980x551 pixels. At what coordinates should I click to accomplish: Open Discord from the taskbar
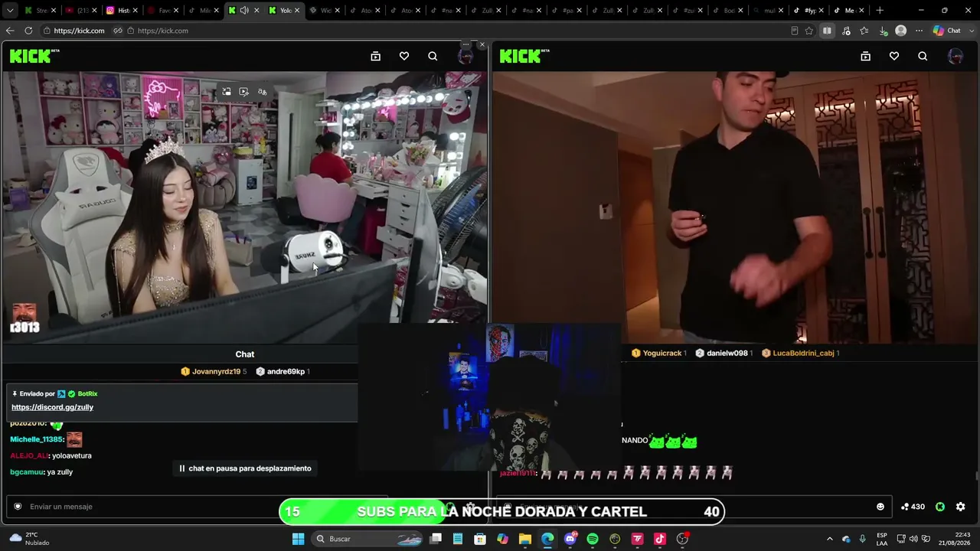click(x=570, y=539)
